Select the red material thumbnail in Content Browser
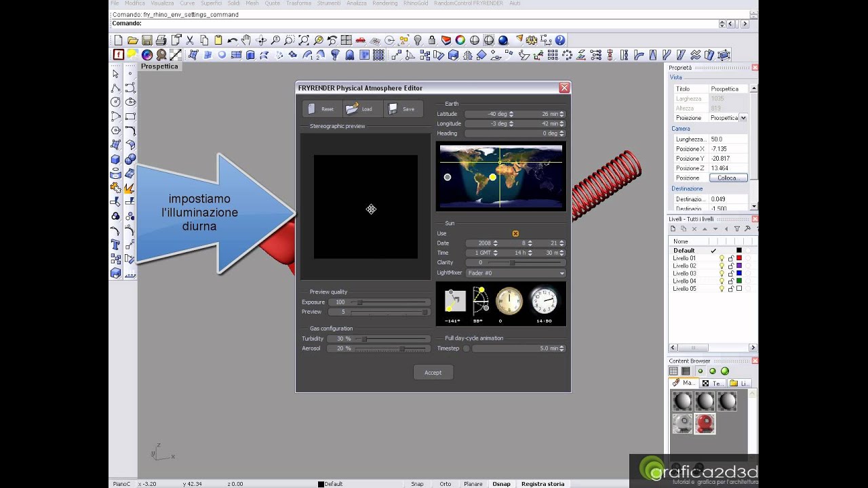 pyautogui.click(x=705, y=424)
